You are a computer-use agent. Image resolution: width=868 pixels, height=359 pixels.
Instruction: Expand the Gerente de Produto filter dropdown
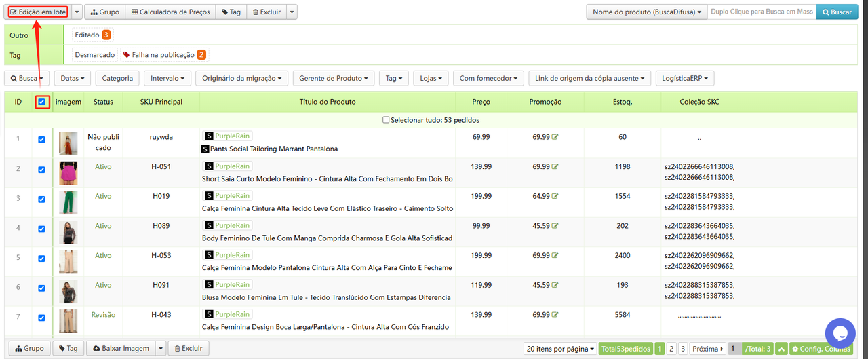point(335,78)
